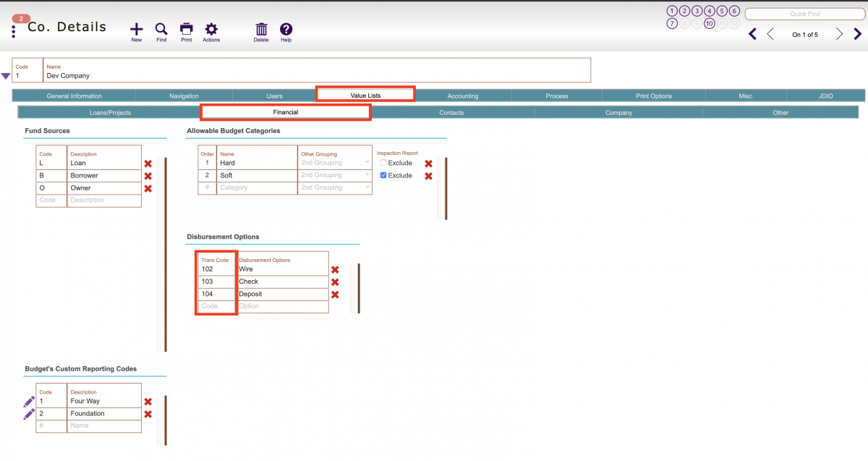Expand the purple triangle beside the Code field

[x=6, y=75]
